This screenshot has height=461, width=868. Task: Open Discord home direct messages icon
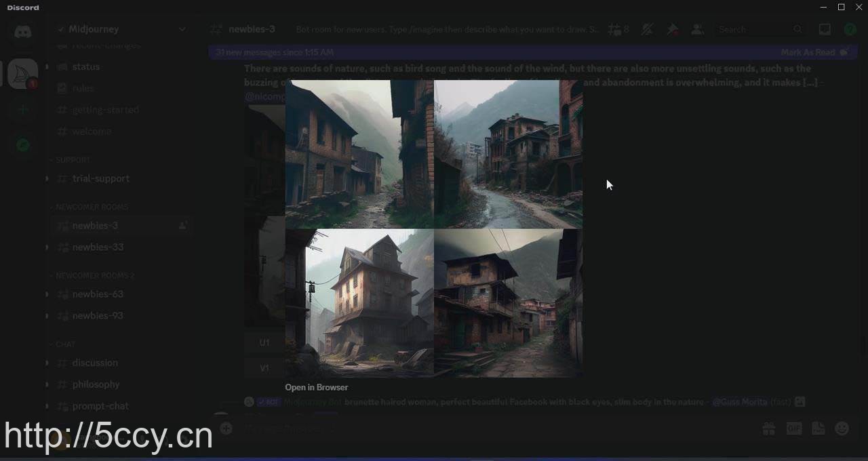(22, 32)
